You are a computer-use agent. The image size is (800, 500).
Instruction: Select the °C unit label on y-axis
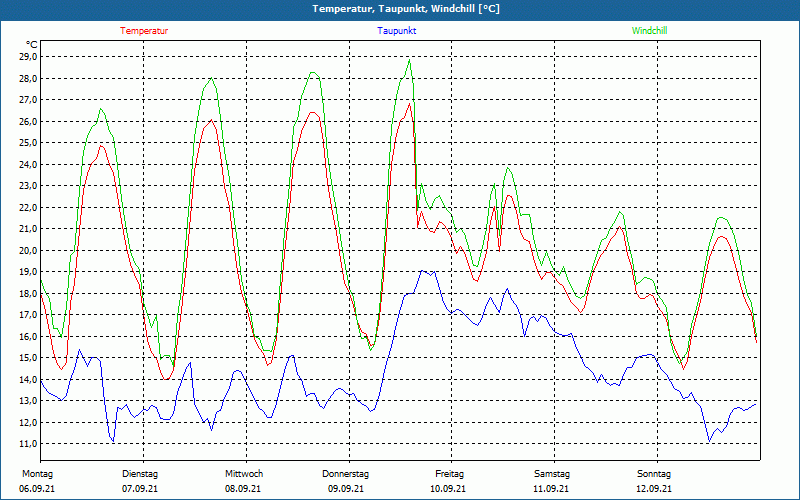click(32, 44)
